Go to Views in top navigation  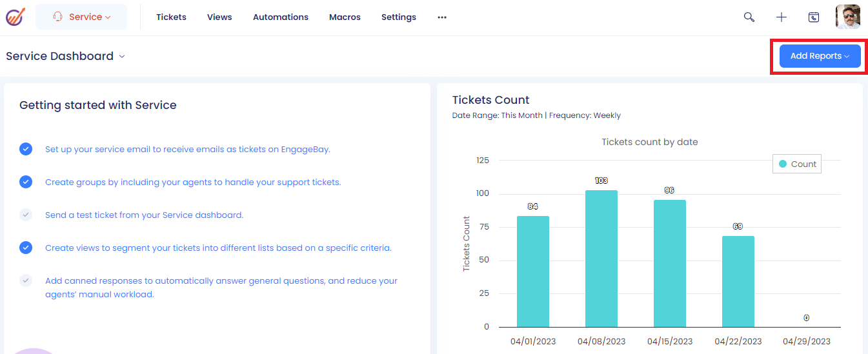219,17
